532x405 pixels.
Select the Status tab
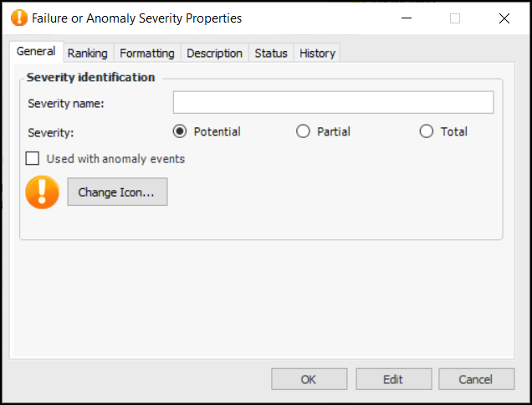coord(271,53)
